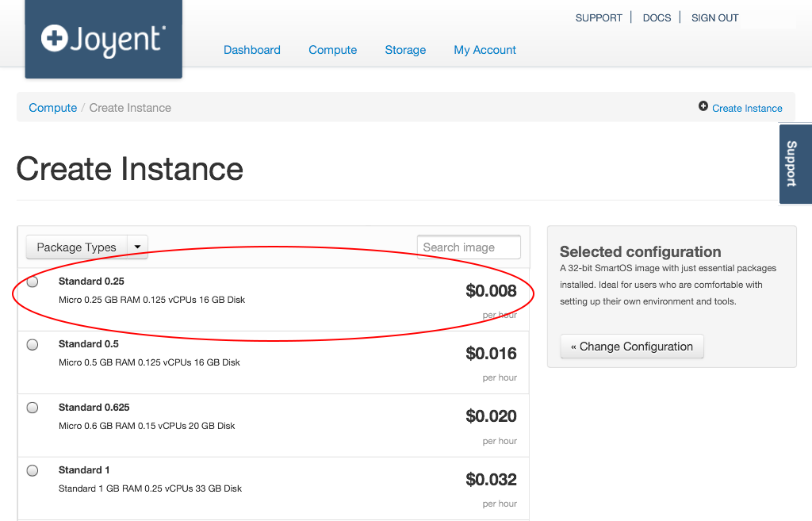The image size is (812, 521).
Task: Select the Standard 0.25 package radio button
Action: 32,282
